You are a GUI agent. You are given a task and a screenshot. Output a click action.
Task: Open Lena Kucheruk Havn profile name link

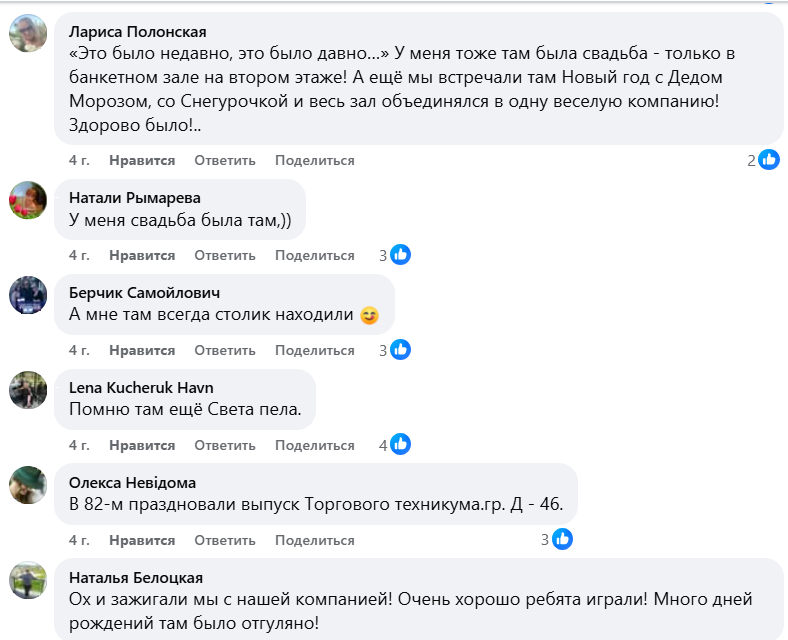click(x=141, y=388)
